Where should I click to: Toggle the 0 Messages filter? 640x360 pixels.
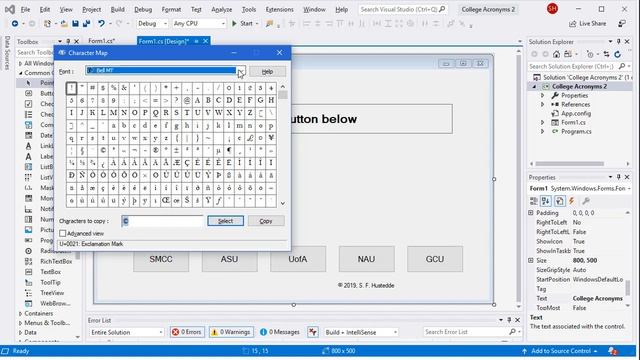(279, 332)
